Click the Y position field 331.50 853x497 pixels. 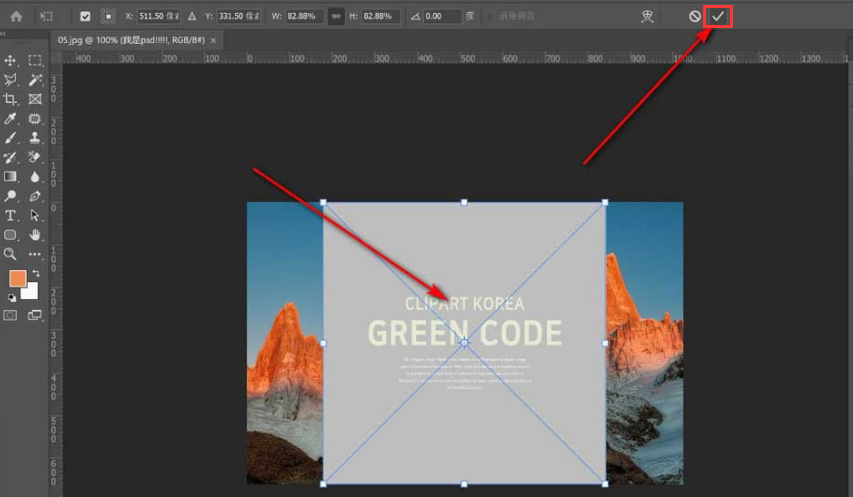(x=239, y=16)
